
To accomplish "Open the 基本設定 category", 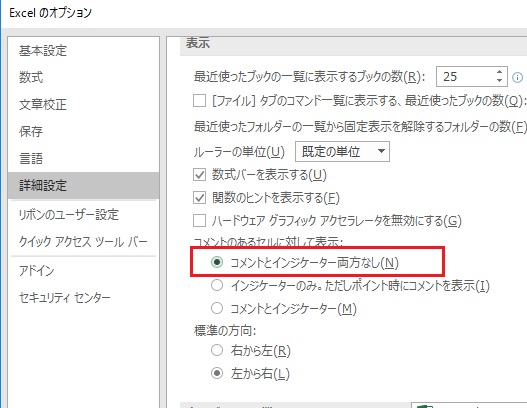I will point(43,51).
